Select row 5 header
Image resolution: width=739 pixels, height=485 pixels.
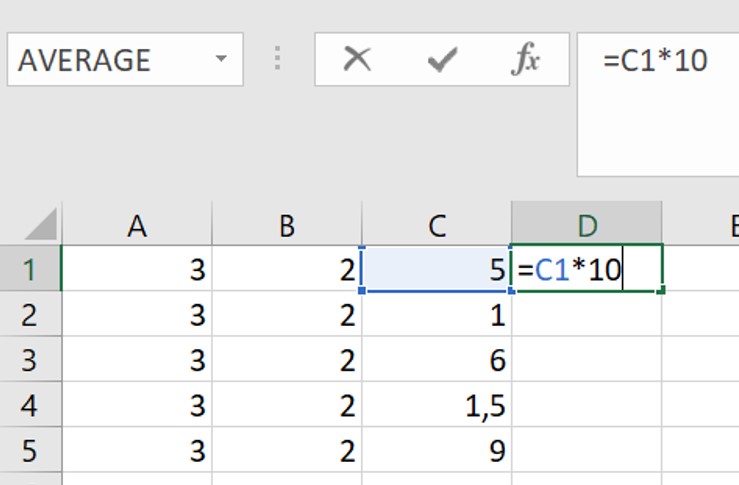point(29,452)
